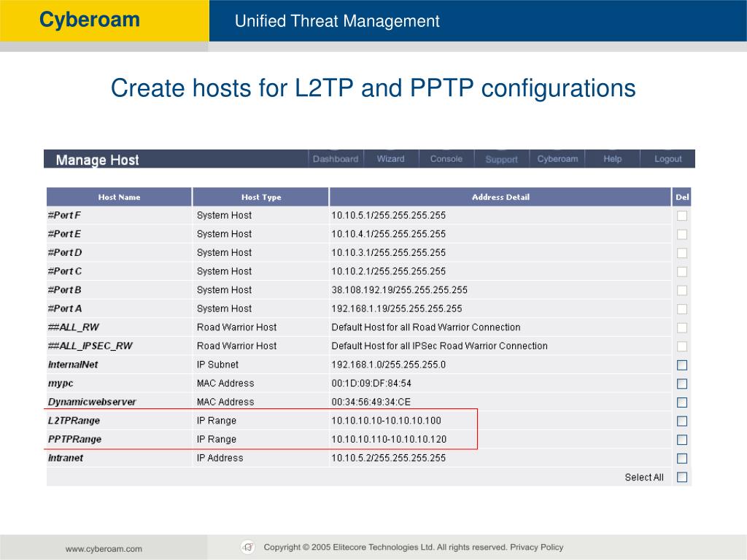
Task: Open the Wizard menu item
Action: pyautogui.click(x=391, y=158)
